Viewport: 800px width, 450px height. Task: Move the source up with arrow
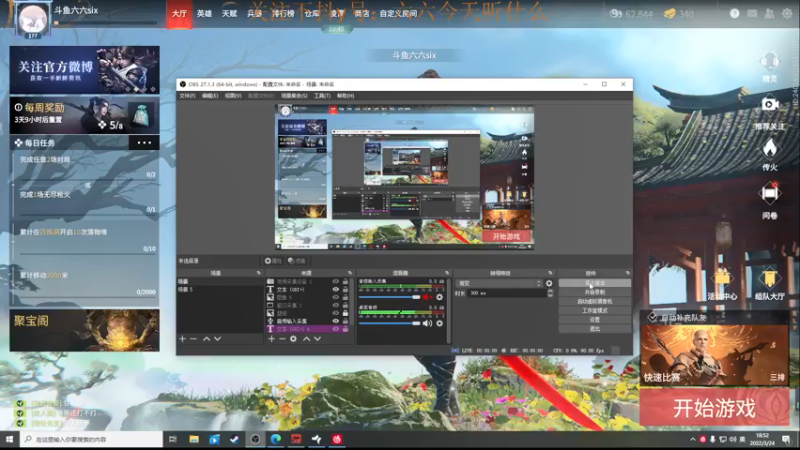[307, 339]
